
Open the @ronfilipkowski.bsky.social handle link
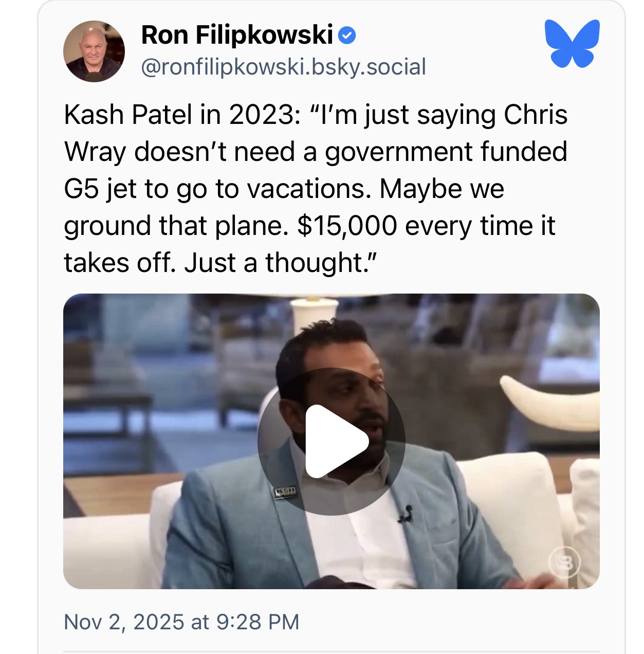[283, 67]
